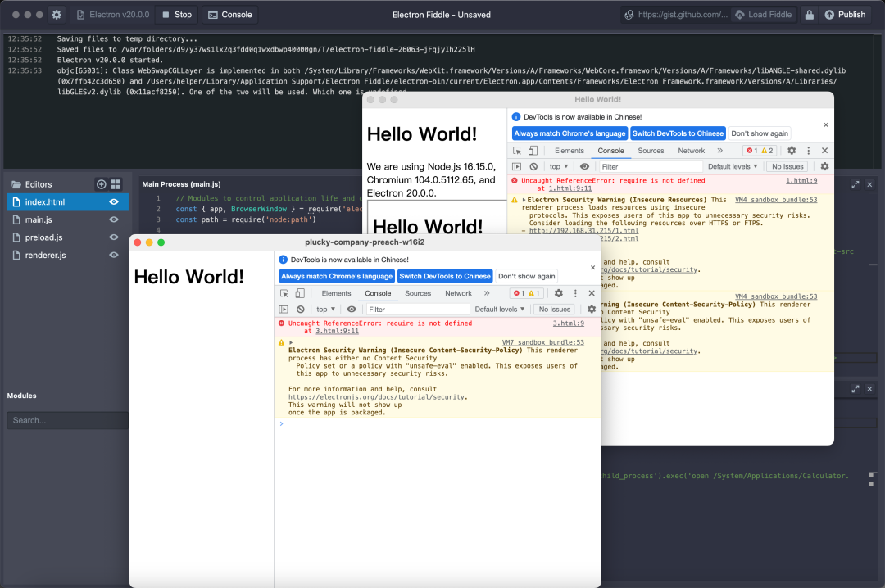Front window: open 3.html:9 source link

[569, 323]
